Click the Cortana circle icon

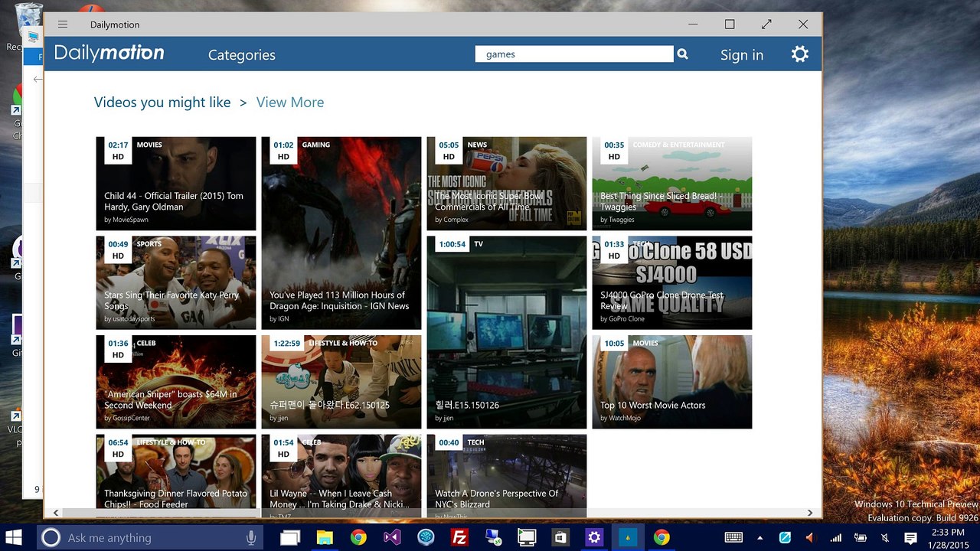[51, 538]
